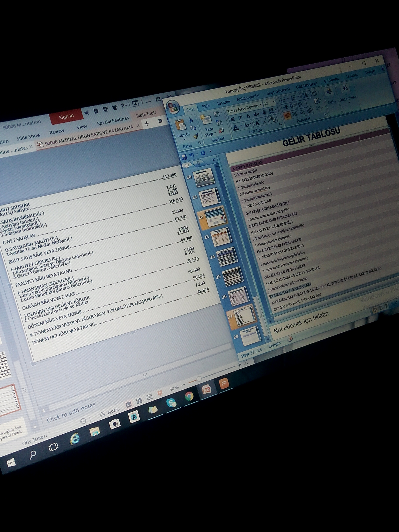Toggle italic T formatting button
The width and height of the screenshot is (399, 532).
pos(241,118)
